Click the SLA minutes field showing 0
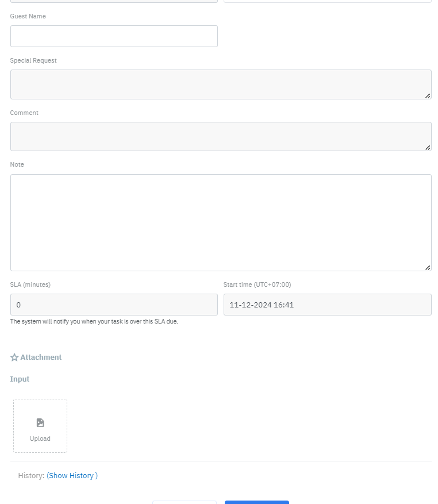Image resolution: width=438 pixels, height=504 pixels. 114,305
